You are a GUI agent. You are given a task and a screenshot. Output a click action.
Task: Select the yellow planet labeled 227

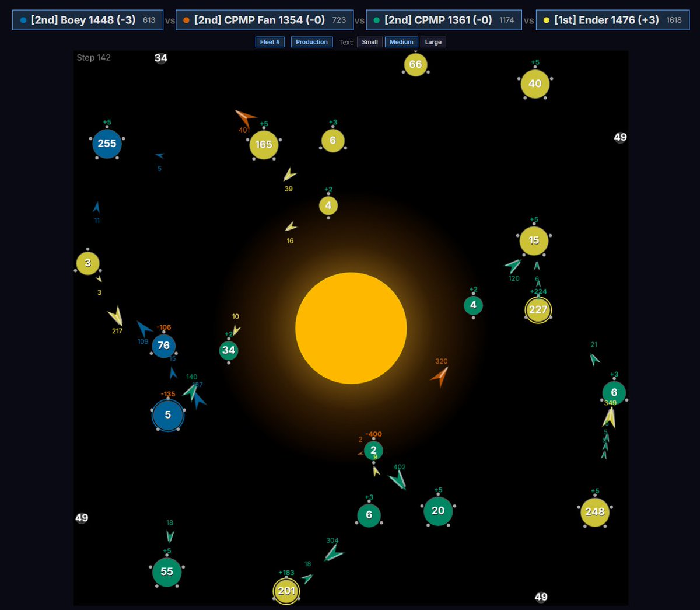click(x=538, y=310)
